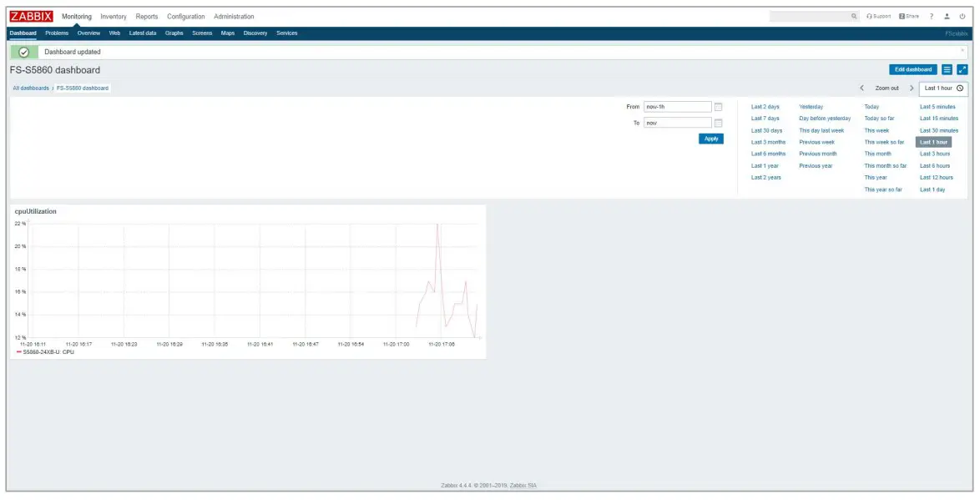Open the Screens submenu
980x500 pixels.
tap(202, 33)
